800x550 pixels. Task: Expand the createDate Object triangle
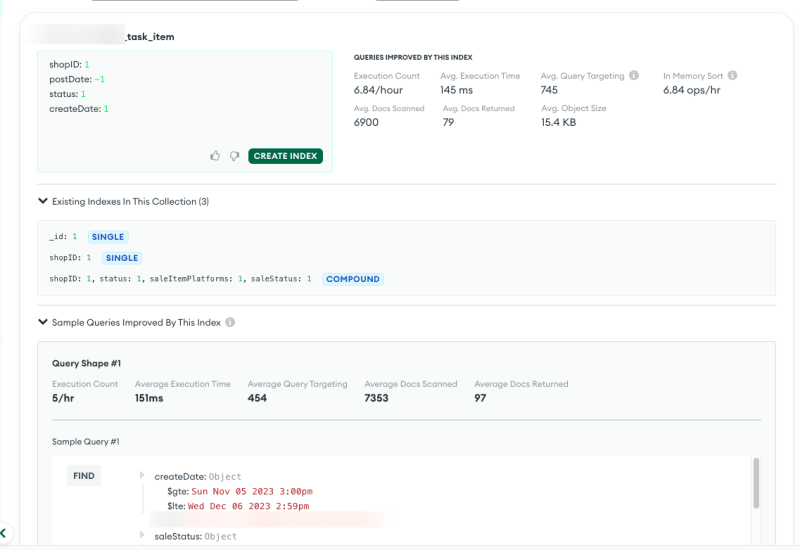142,476
